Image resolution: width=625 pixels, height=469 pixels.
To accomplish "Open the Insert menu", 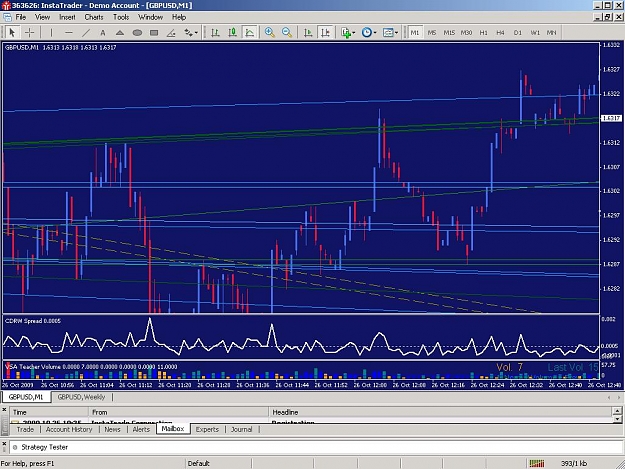I will click(67, 17).
